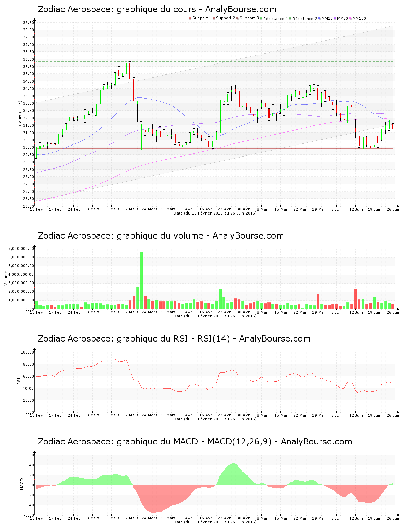Image resolution: width=412 pixels, height=532 pixels.
Task: Click '12 Juin' on the volume chart axis
Action: 356,312
